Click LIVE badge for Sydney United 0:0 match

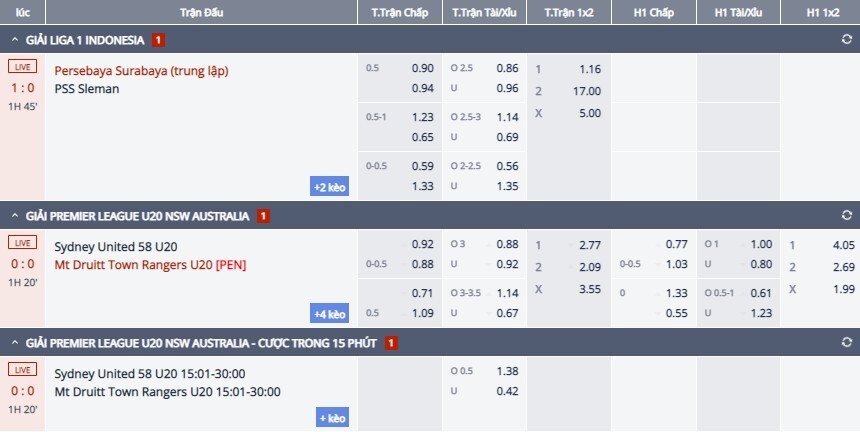pyautogui.click(x=22, y=242)
